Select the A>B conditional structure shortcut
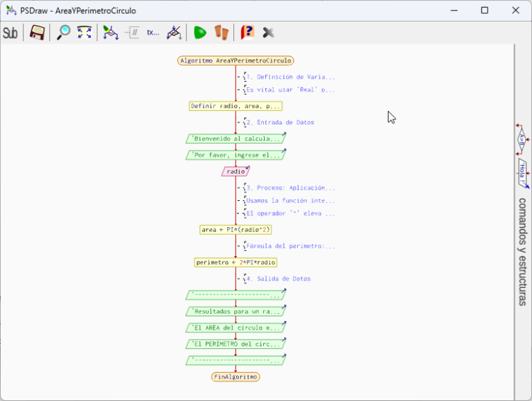532x401 pixels. point(522,141)
